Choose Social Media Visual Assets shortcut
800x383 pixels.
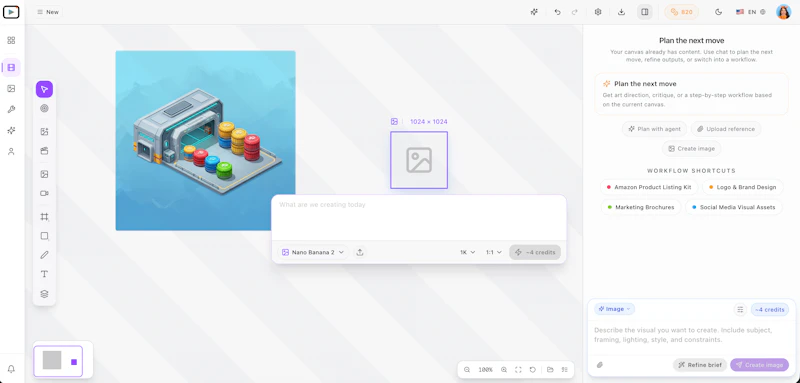click(x=733, y=207)
